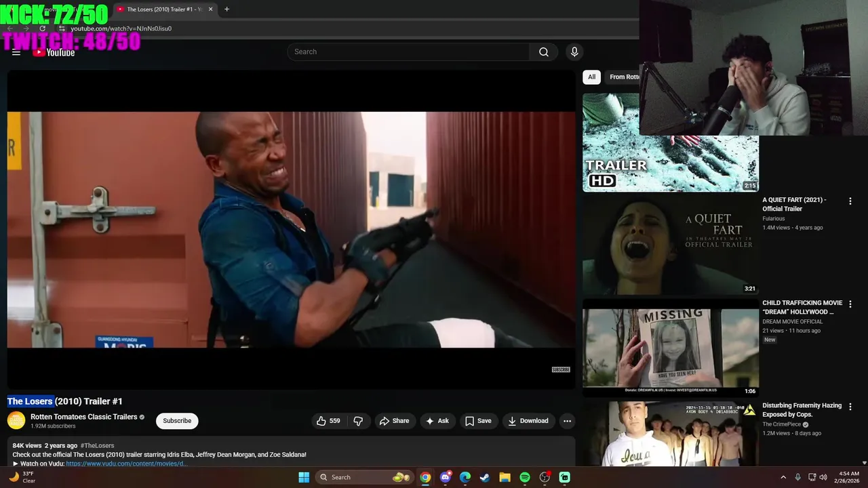The image size is (868, 488).
Task: Open network status icon in system tray
Action: click(812, 477)
